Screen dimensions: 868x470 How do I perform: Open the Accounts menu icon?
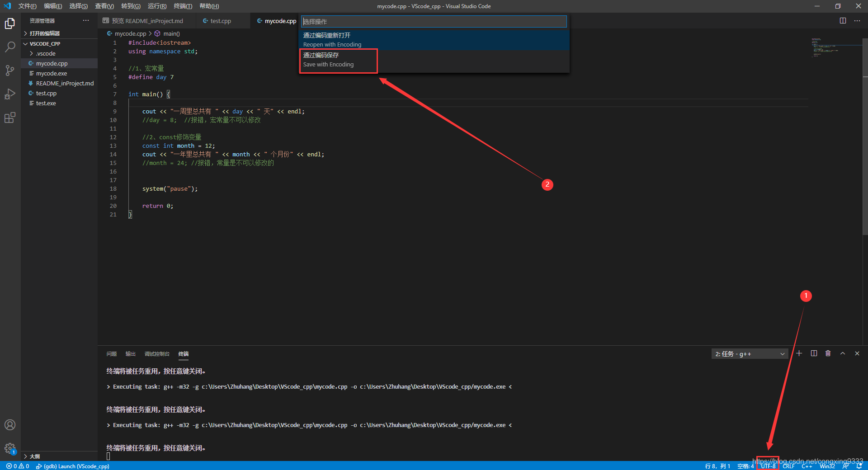pos(10,425)
